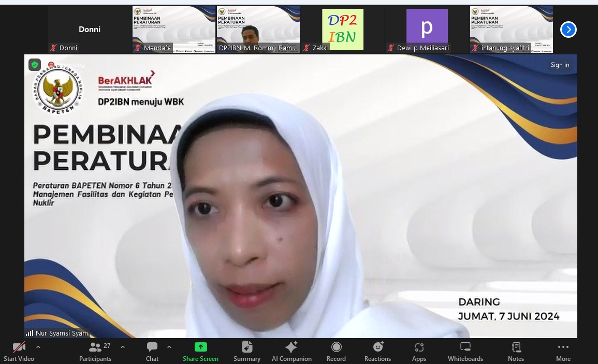Screen dimensions: 598x364
Task: Click the muted mic icon beside intanung syafitri
Action: [475, 48]
